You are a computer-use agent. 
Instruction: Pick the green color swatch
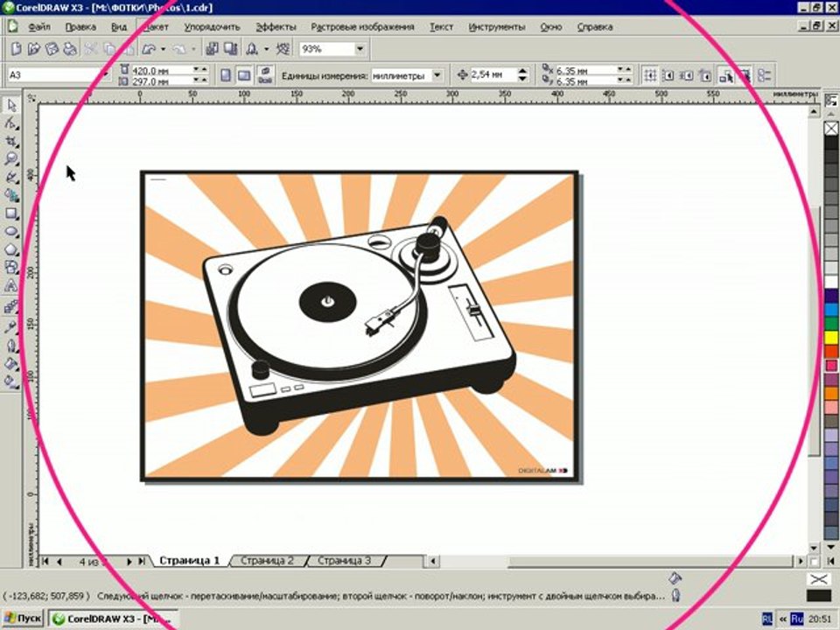coord(831,323)
